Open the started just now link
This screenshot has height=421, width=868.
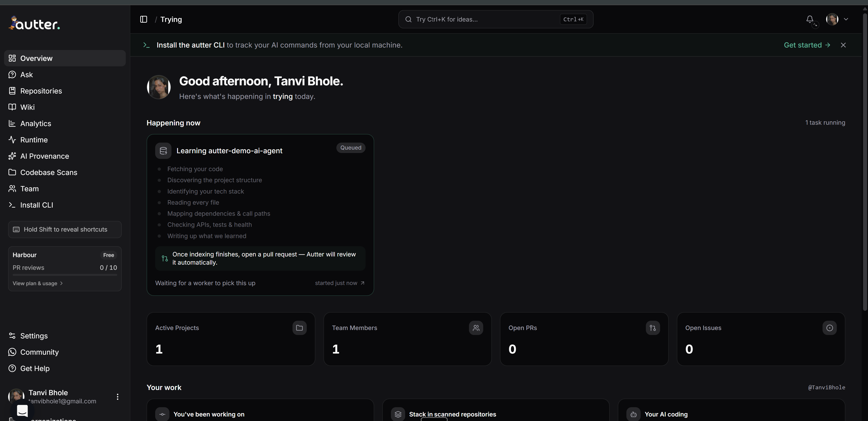point(340,283)
